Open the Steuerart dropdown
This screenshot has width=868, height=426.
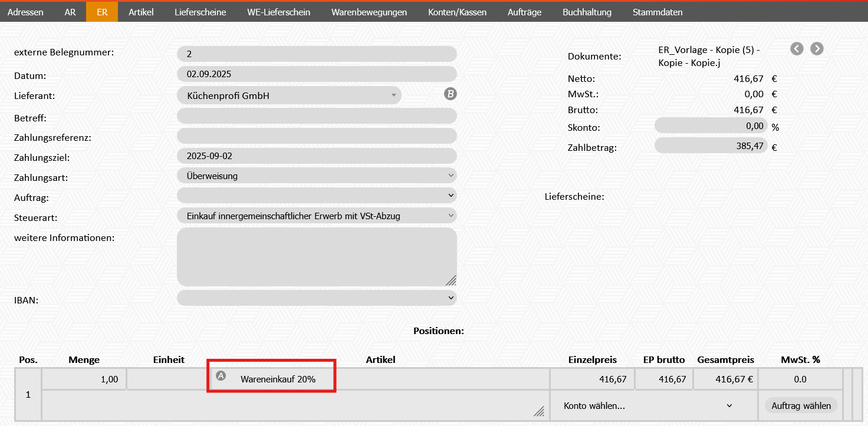(x=317, y=216)
